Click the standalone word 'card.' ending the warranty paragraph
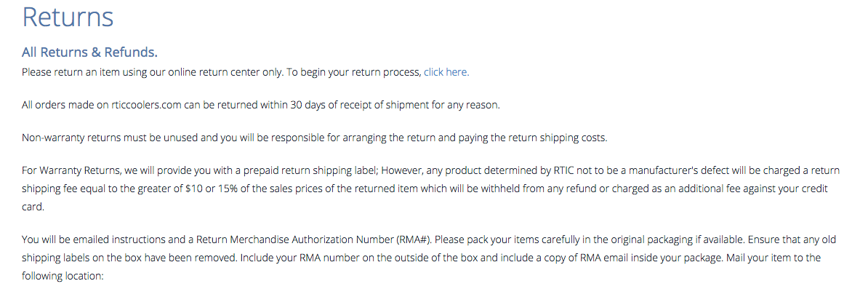Screen dimensions: 868x297 (x=33, y=207)
